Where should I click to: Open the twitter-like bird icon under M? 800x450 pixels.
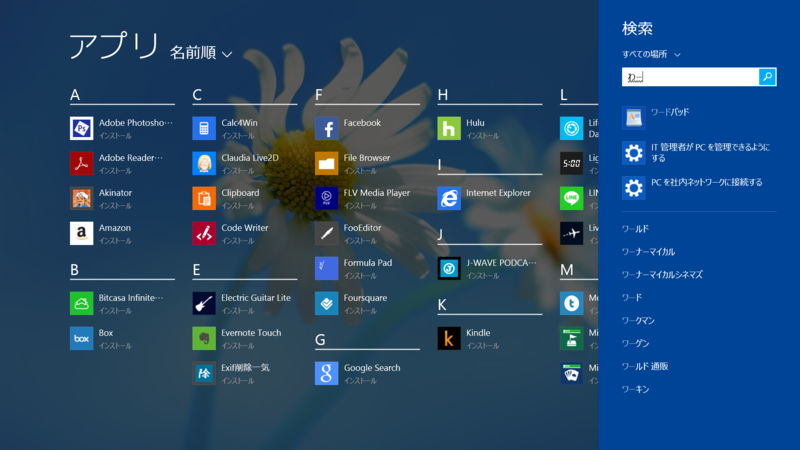pyautogui.click(x=571, y=303)
